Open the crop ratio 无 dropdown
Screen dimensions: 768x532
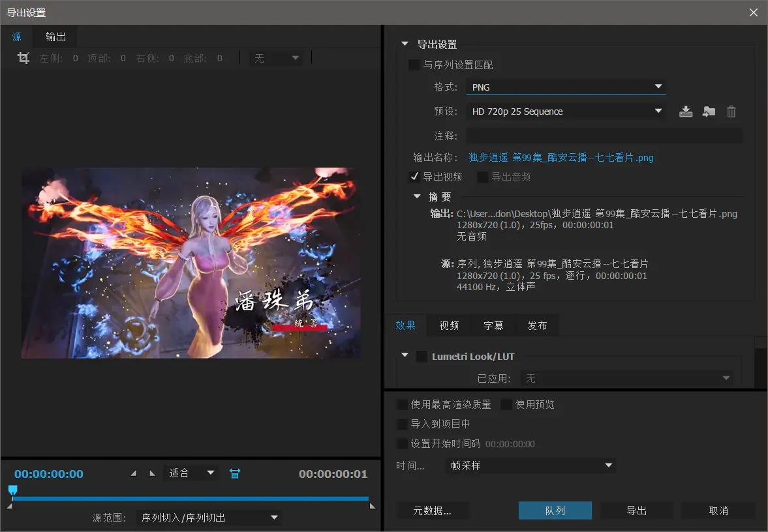(x=276, y=58)
